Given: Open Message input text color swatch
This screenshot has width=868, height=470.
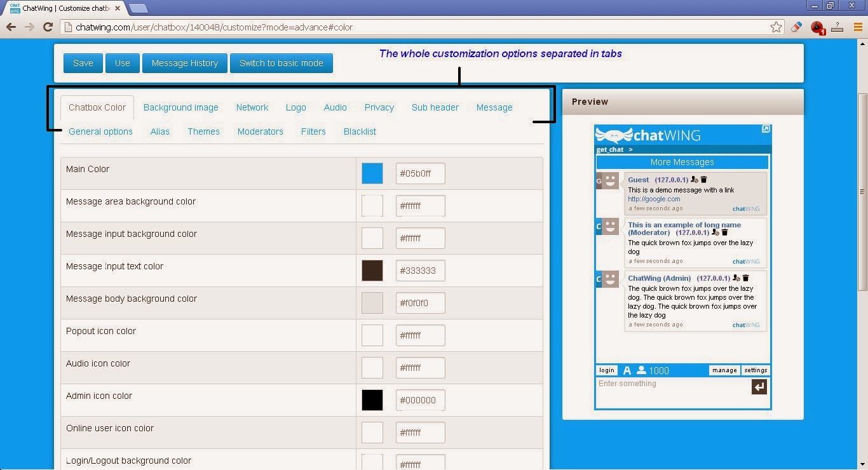Looking at the screenshot, I should coord(372,271).
